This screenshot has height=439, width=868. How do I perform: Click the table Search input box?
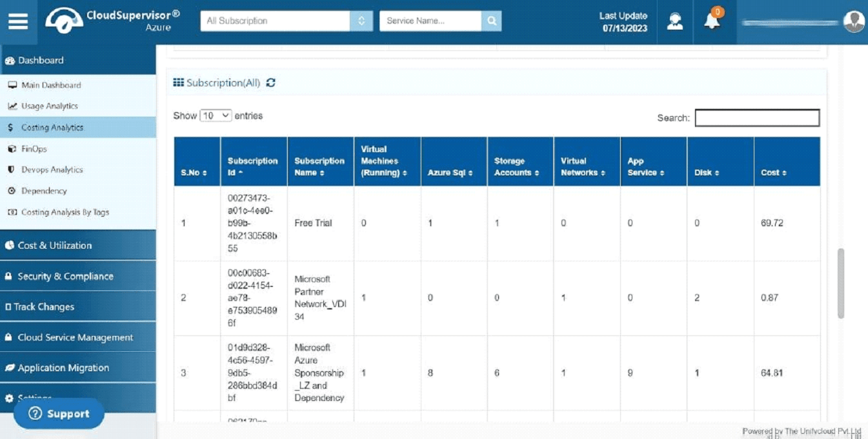click(x=757, y=118)
